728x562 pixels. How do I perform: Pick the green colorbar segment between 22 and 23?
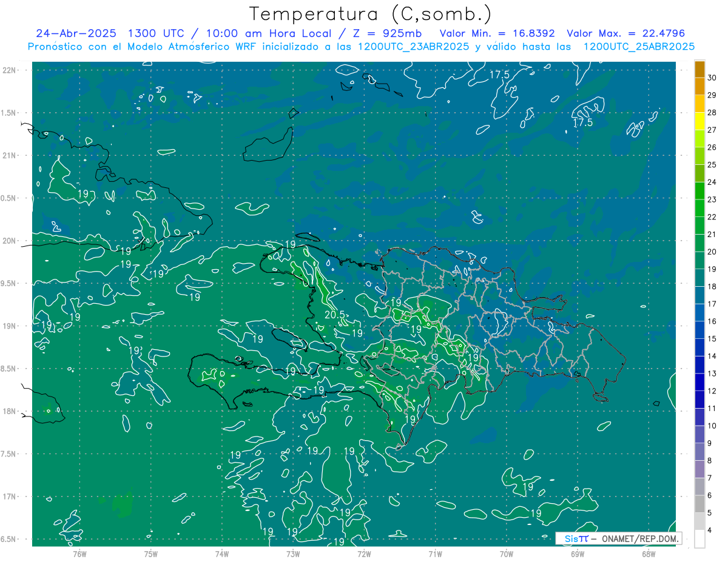[699, 208]
